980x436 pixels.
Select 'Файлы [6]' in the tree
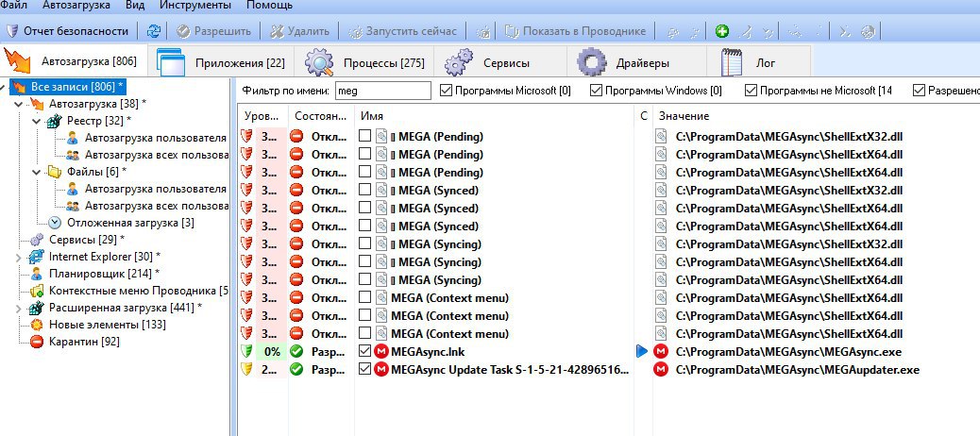tap(97, 172)
